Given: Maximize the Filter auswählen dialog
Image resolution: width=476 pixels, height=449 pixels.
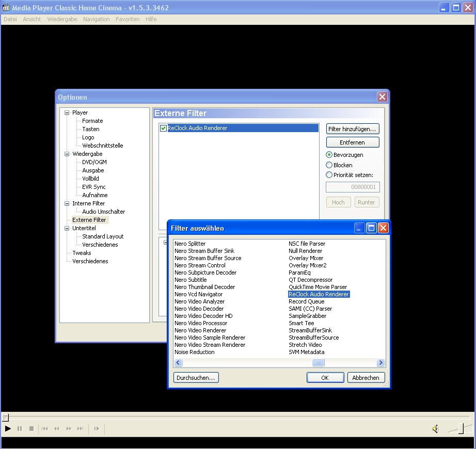Looking at the screenshot, I should pyautogui.click(x=371, y=228).
